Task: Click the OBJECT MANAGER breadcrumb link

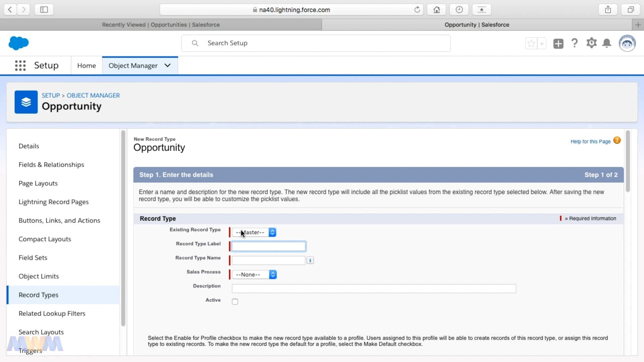Action: tap(93, 96)
